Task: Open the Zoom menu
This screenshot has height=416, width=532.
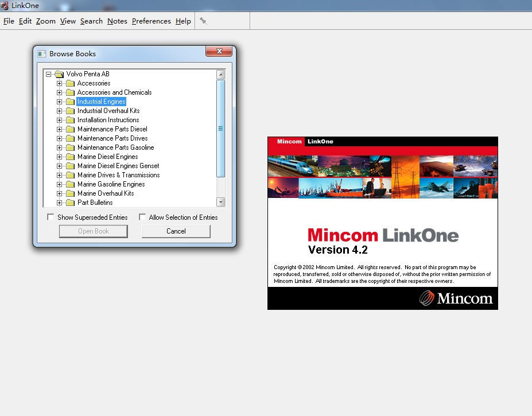Action: [46, 21]
